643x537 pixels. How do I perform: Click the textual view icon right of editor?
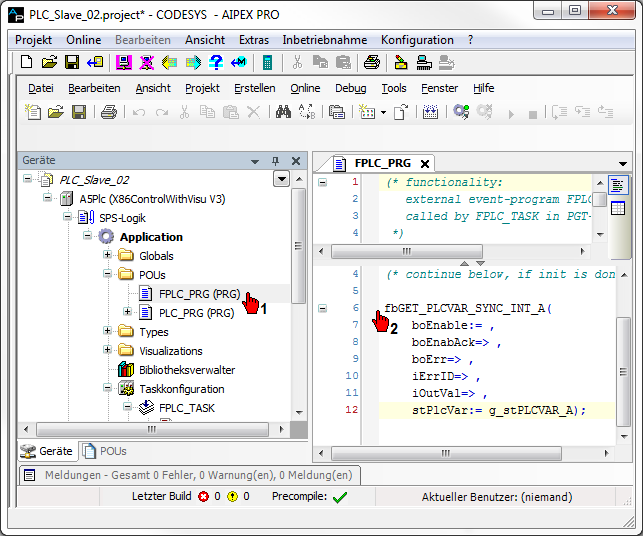(618, 185)
